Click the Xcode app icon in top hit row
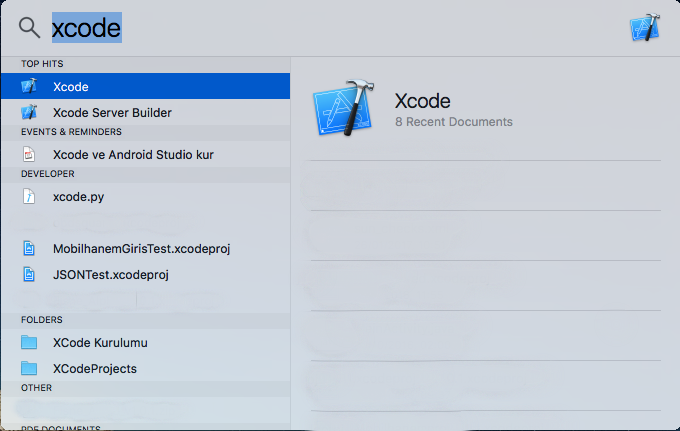The height and width of the screenshot is (431, 680). coord(29,86)
